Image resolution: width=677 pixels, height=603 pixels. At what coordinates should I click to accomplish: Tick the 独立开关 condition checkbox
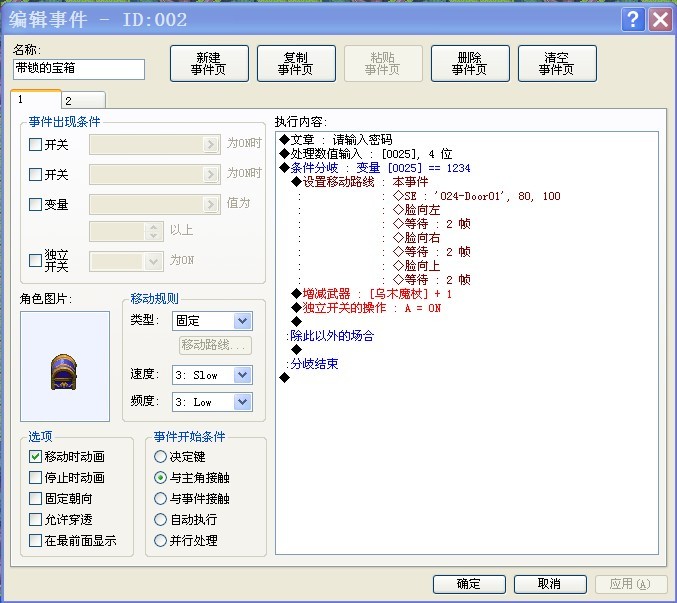[35, 260]
